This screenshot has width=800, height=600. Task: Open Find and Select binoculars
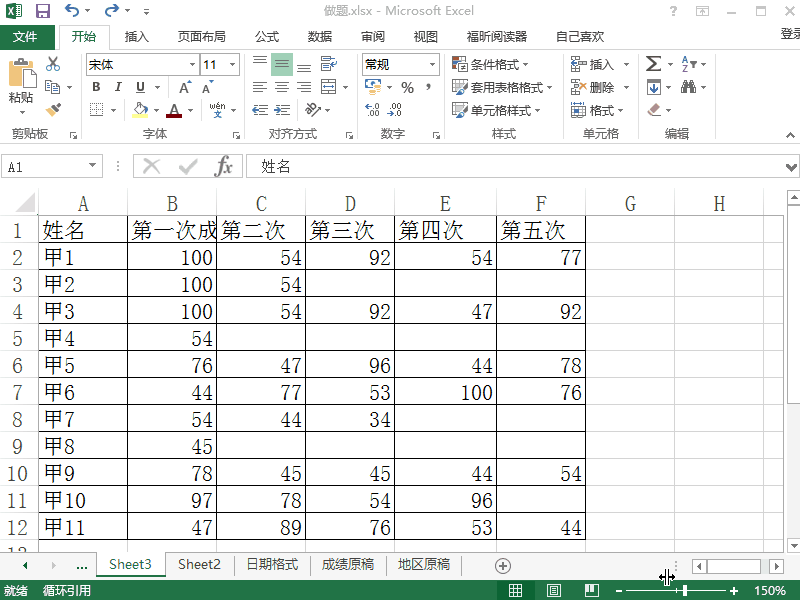click(x=688, y=87)
